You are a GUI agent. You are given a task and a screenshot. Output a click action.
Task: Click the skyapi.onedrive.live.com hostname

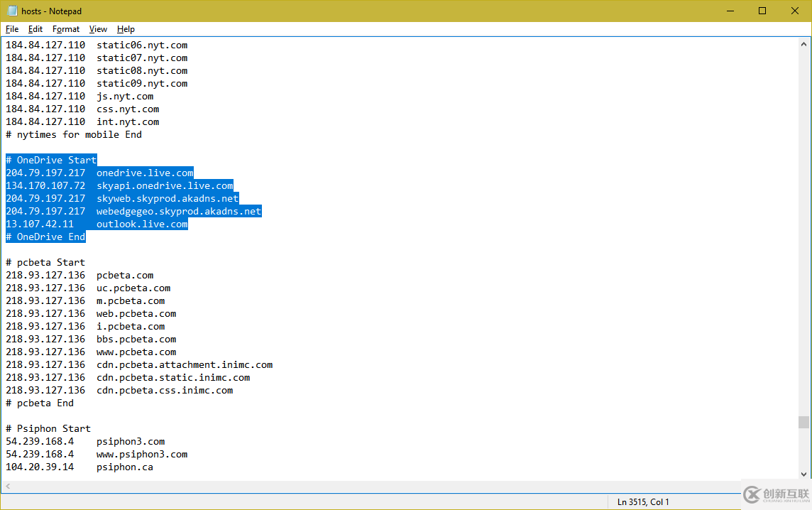[165, 185]
